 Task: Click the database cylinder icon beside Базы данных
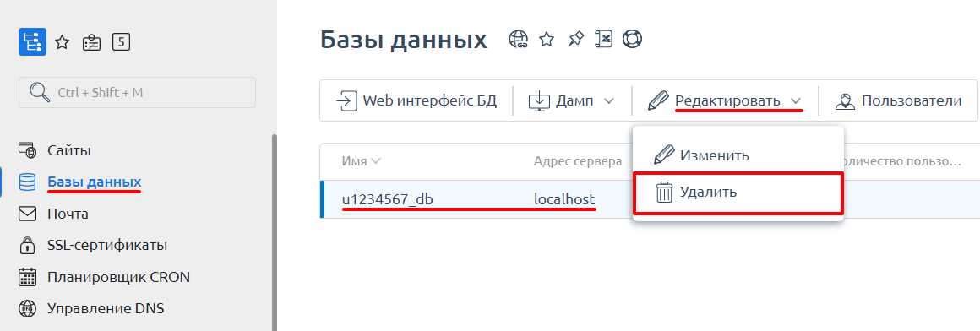pos(28,182)
